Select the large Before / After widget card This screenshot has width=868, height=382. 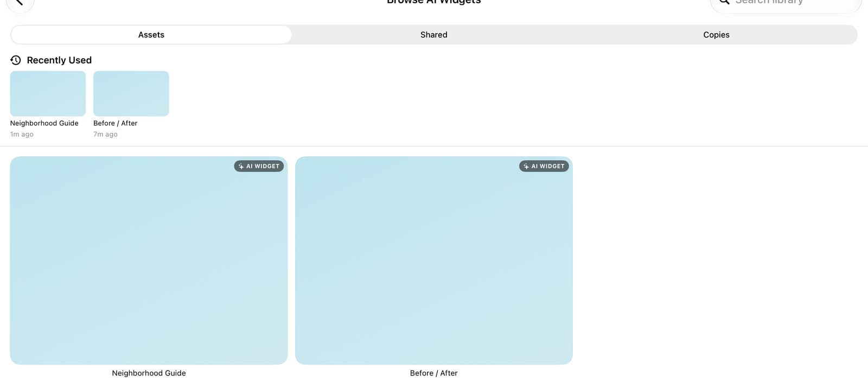point(434,260)
